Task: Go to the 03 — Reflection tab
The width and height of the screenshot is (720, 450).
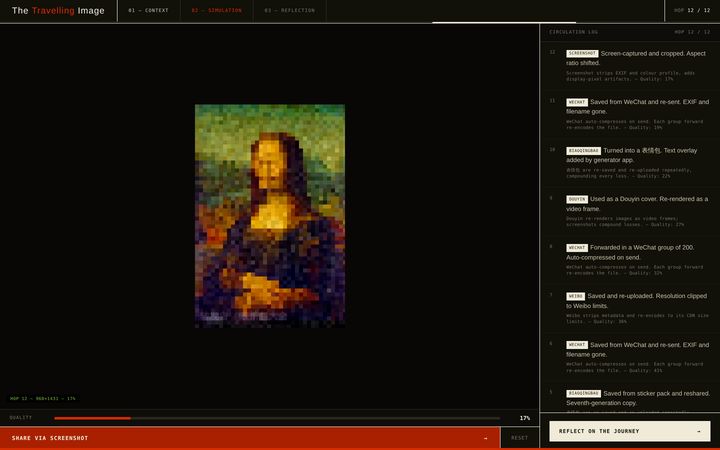Action: coord(289,10)
